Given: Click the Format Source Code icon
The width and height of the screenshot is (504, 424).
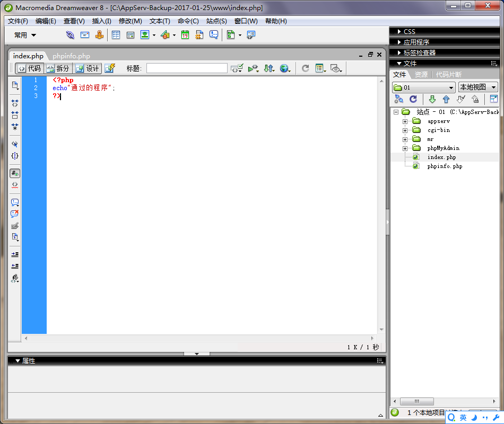Looking at the screenshot, I should [15, 278].
